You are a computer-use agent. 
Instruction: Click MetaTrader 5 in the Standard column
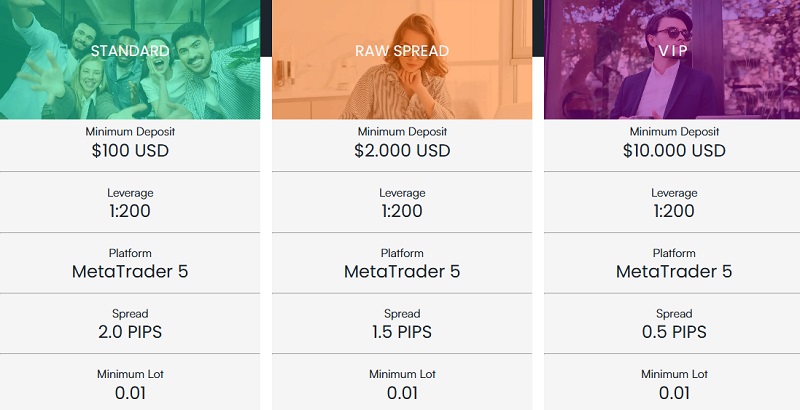130,271
